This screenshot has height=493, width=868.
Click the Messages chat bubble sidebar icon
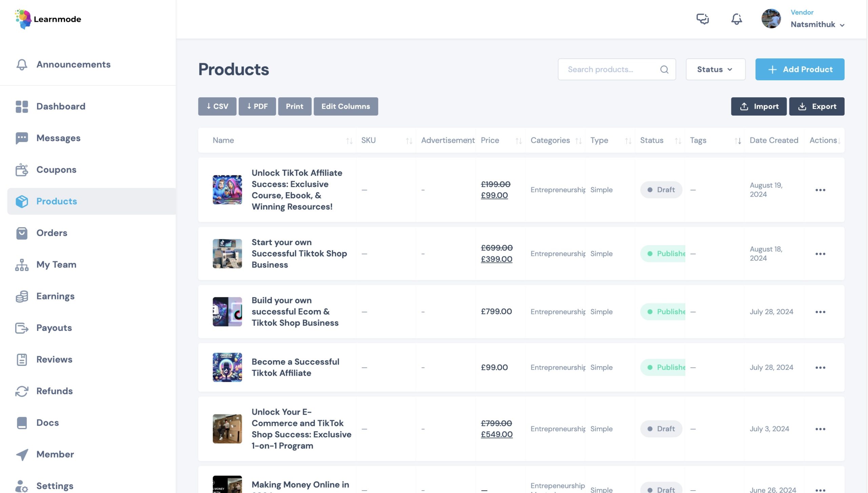(22, 138)
